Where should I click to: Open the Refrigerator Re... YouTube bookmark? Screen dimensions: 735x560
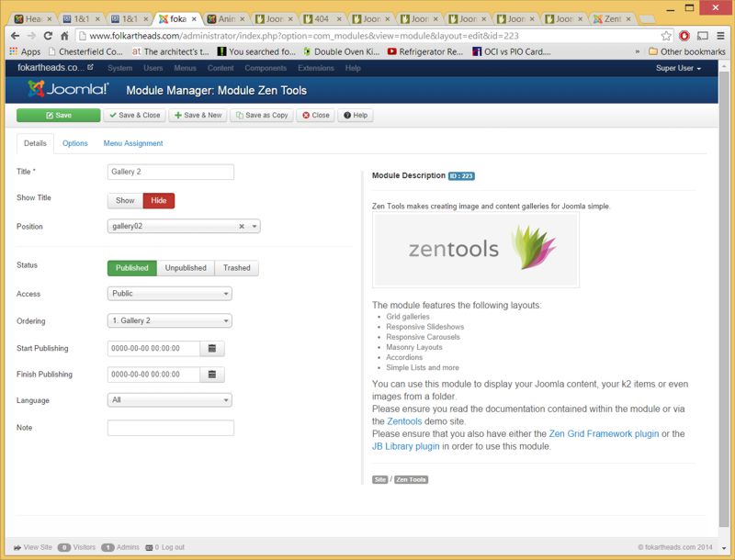click(x=425, y=51)
